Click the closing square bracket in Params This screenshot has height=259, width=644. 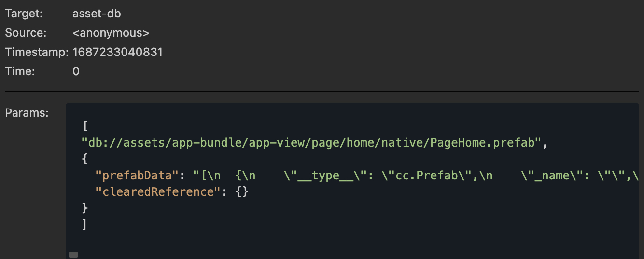coord(85,224)
